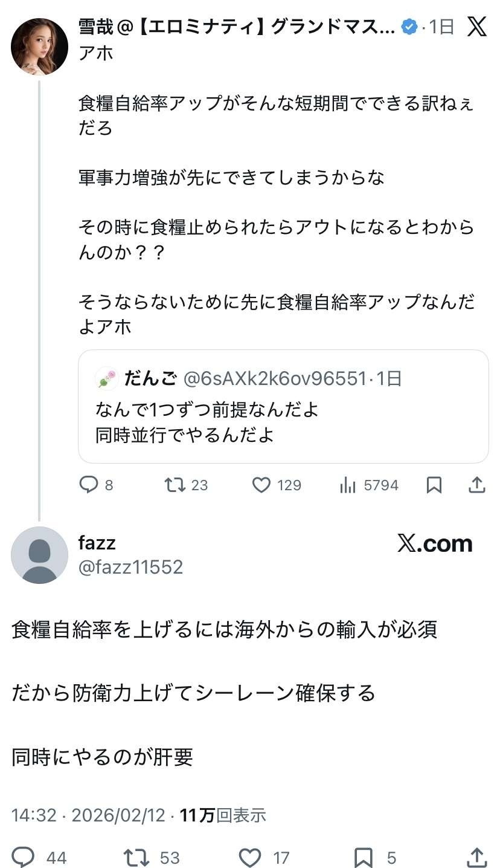Click the X logo at top right
The height and width of the screenshot is (868, 500).
click(477, 27)
